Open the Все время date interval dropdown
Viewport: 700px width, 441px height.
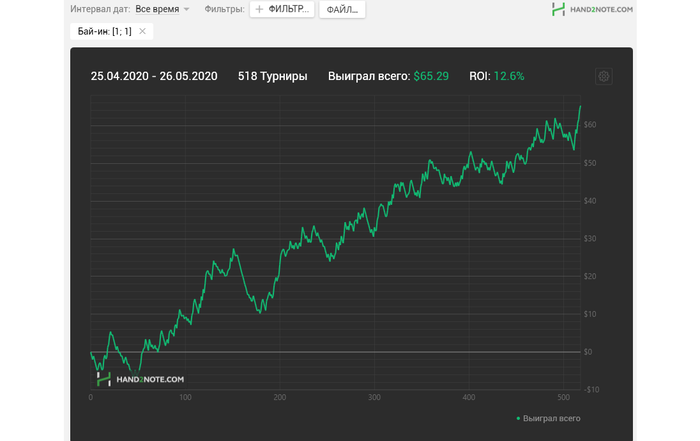(x=162, y=9)
